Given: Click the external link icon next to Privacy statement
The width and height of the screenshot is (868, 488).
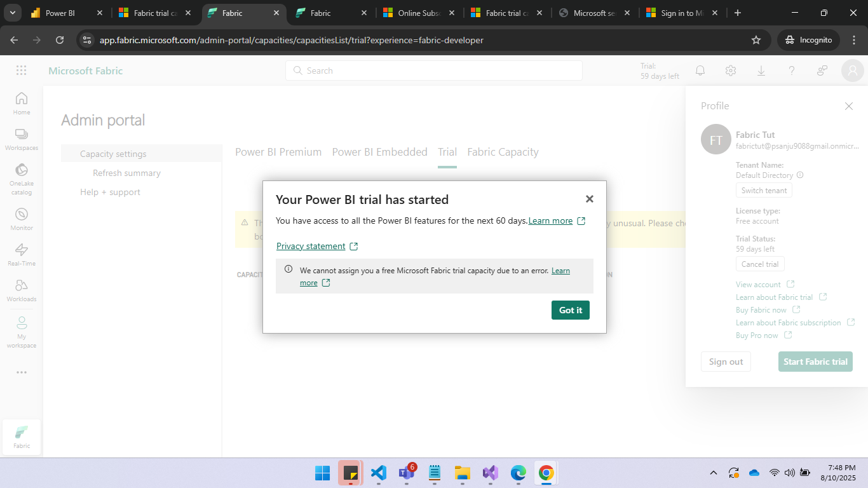Looking at the screenshot, I should click(354, 246).
